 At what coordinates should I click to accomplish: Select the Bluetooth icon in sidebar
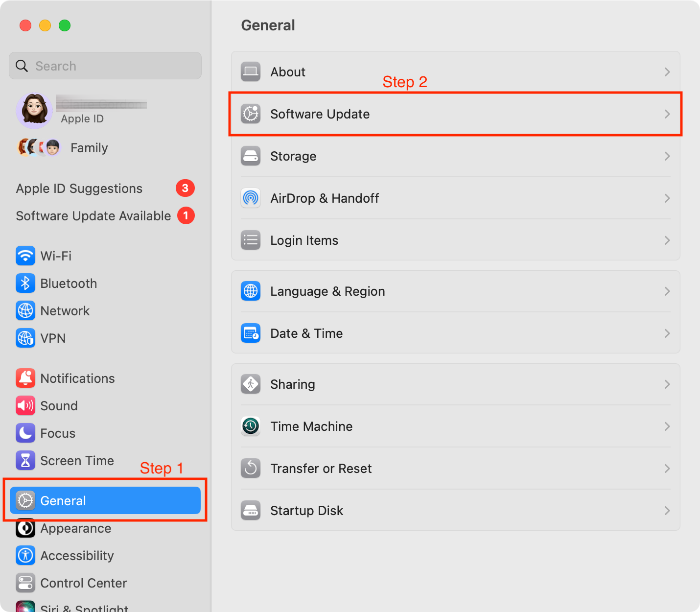[x=25, y=283]
